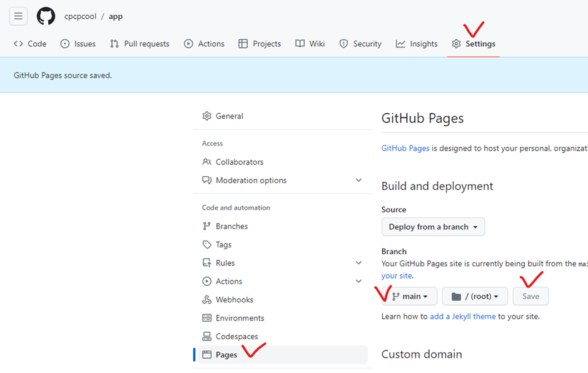Open the Wiki tab
This screenshot has width=588, height=373.
[310, 44]
